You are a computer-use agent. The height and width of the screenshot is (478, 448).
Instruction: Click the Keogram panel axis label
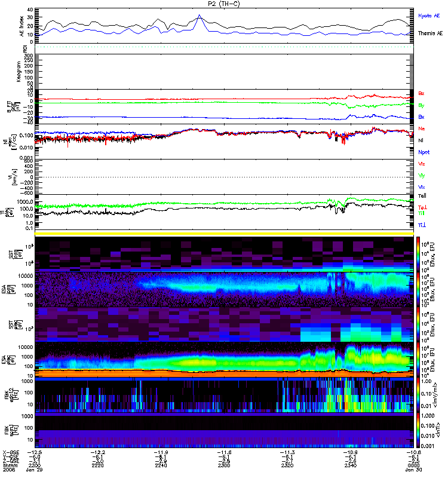pos(19,71)
